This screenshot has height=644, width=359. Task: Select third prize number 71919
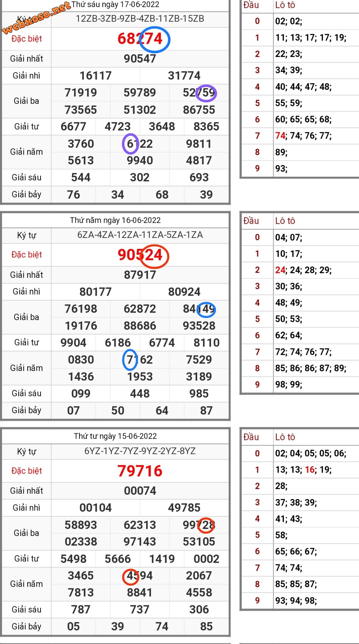coord(81,92)
